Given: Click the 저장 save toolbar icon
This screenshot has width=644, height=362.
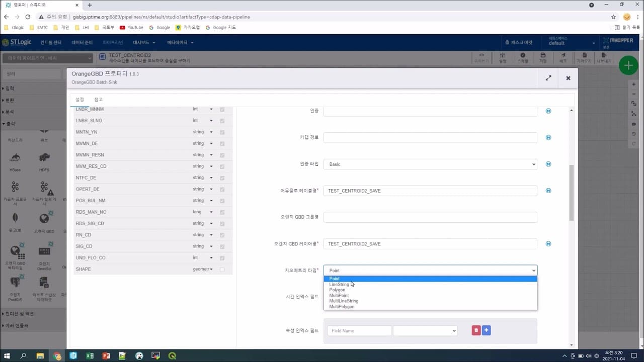Looking at the screenshot, I should coord(543,58).
